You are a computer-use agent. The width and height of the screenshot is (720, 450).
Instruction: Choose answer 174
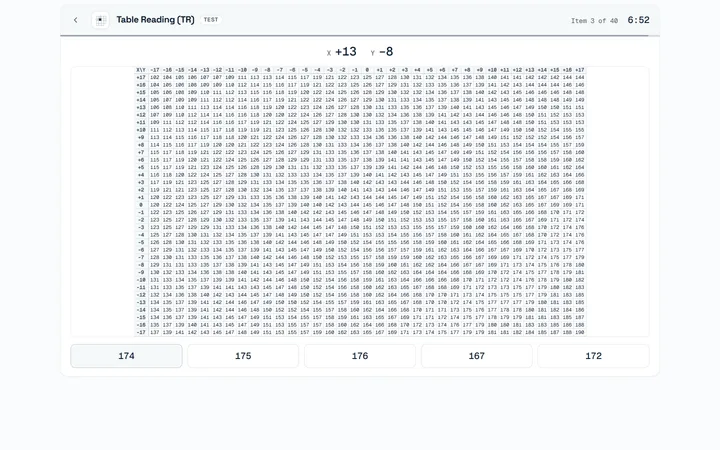126,356
